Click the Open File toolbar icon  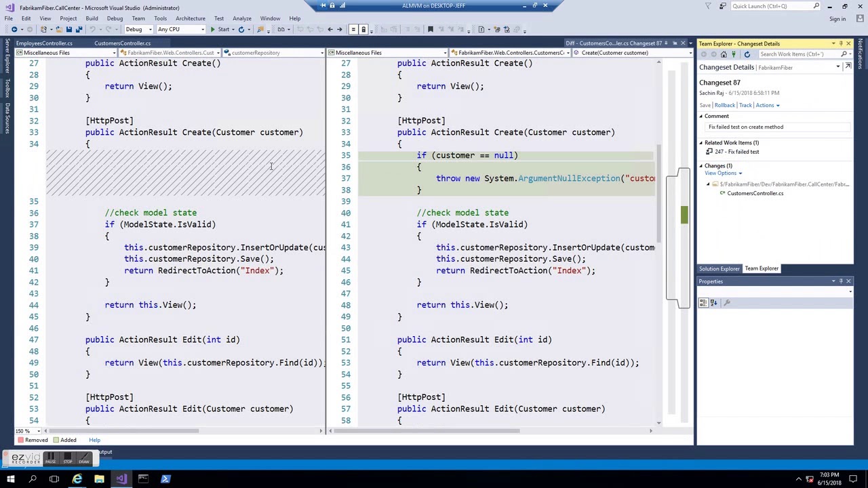(x=59, y=29)
